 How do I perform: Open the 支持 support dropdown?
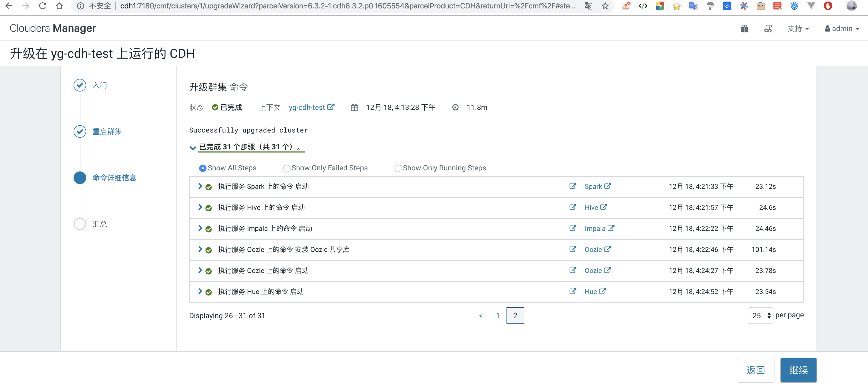pos(798,29)
